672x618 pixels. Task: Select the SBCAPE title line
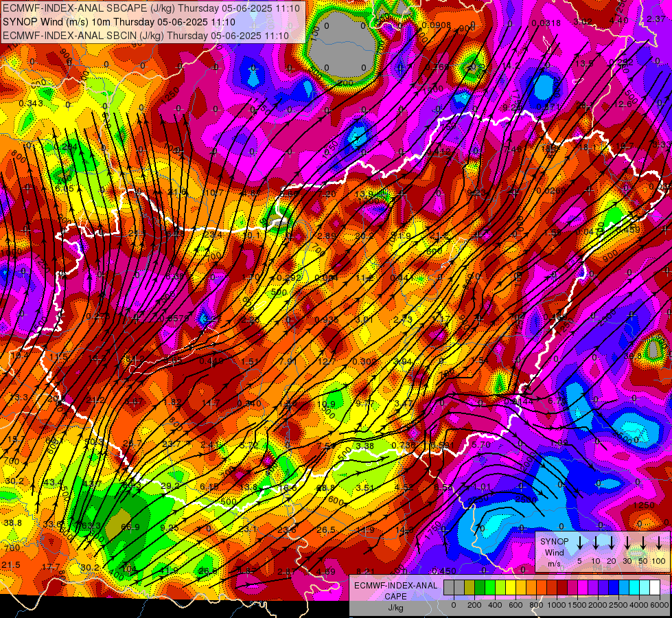[x=152, y=8]
